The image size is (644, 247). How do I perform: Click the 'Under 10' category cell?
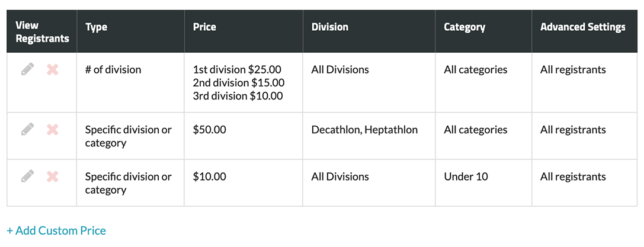[x=466, y=177]
